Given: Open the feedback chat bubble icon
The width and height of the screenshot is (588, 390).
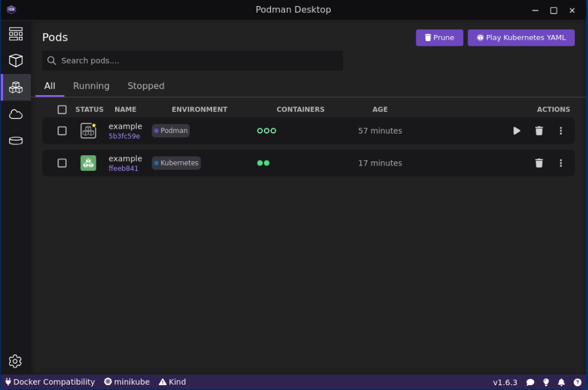Looking at the screenshot, I should (x=530, y=382).
